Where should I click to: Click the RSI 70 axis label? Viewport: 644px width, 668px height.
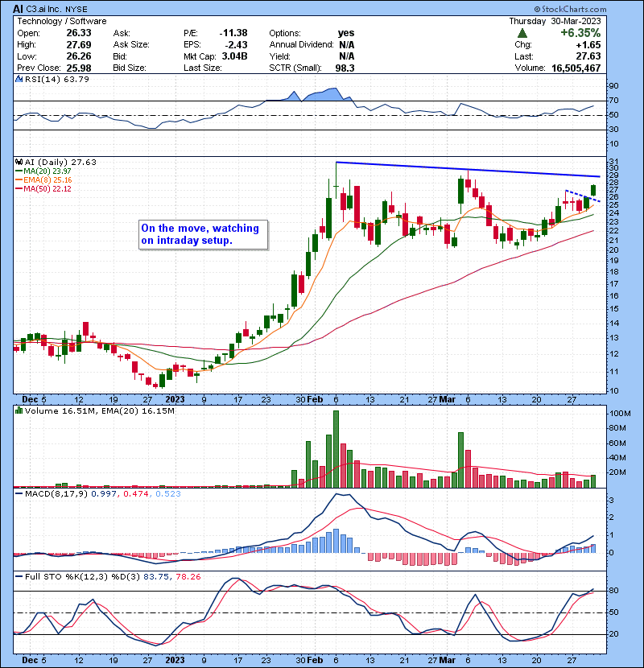tap(613, 101)
